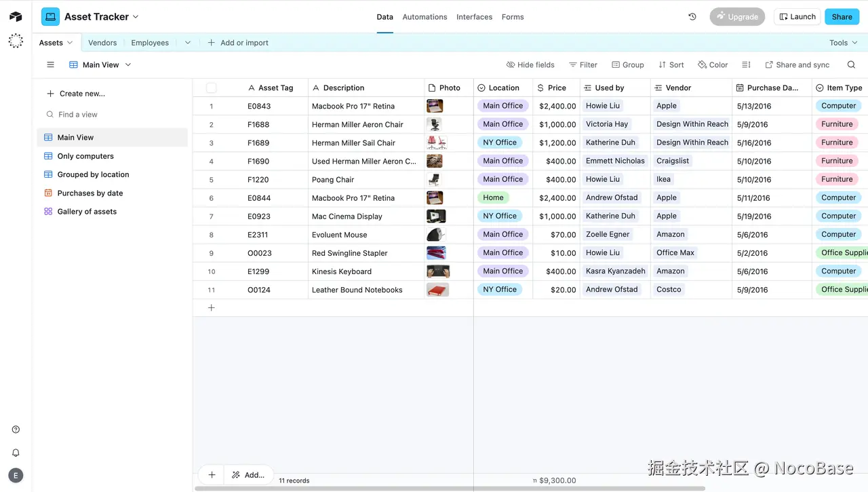Open the Color toolbar option
Screen dimensions: 868x492
point(713,65)
